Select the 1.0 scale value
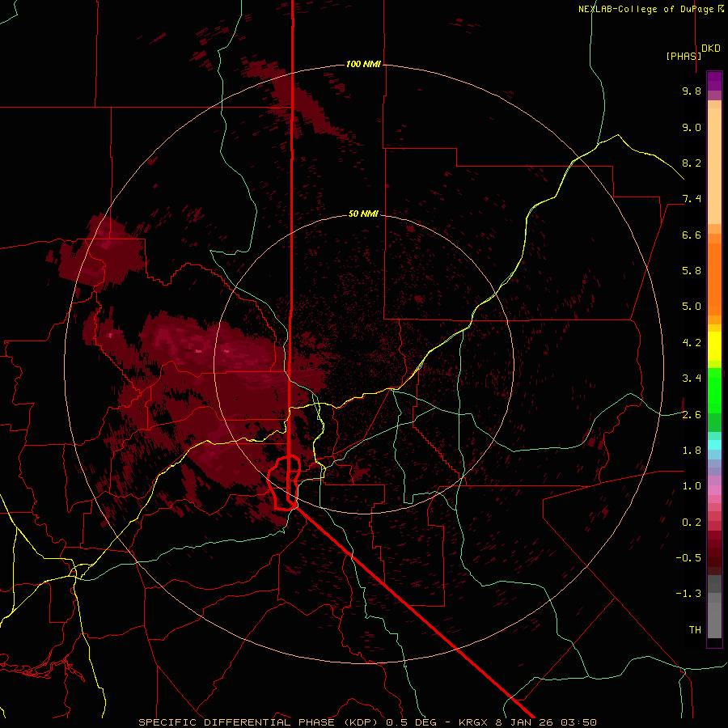 click(692, 486)
